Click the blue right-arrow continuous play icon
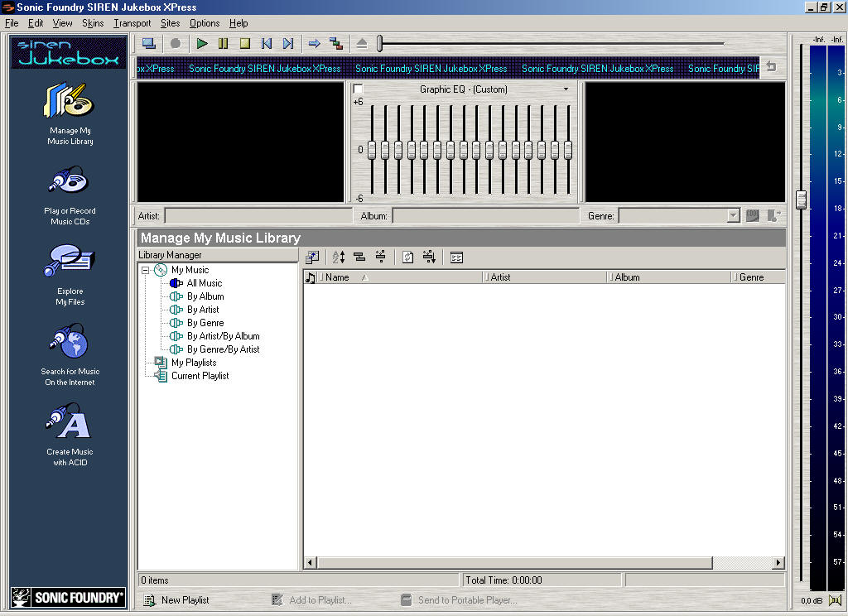848x616 pixels. tap(314, 44)
